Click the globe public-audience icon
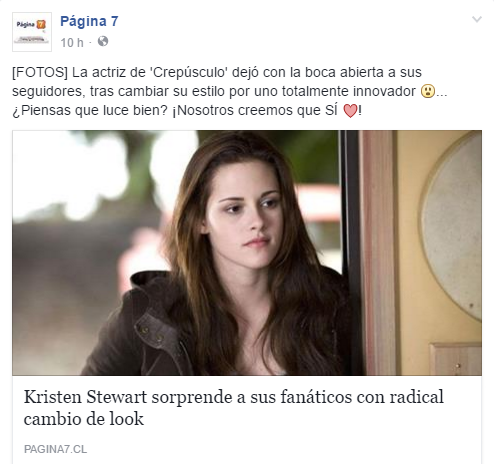The height and width of the screenshot is (464, 494). 103,41
